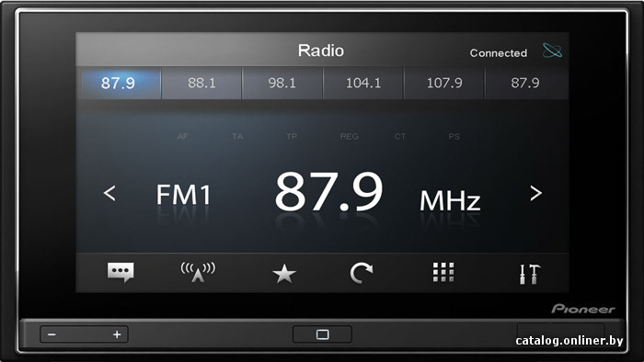
Task: Tap the connection status icon beside Connected
Action: coord(552,51)
